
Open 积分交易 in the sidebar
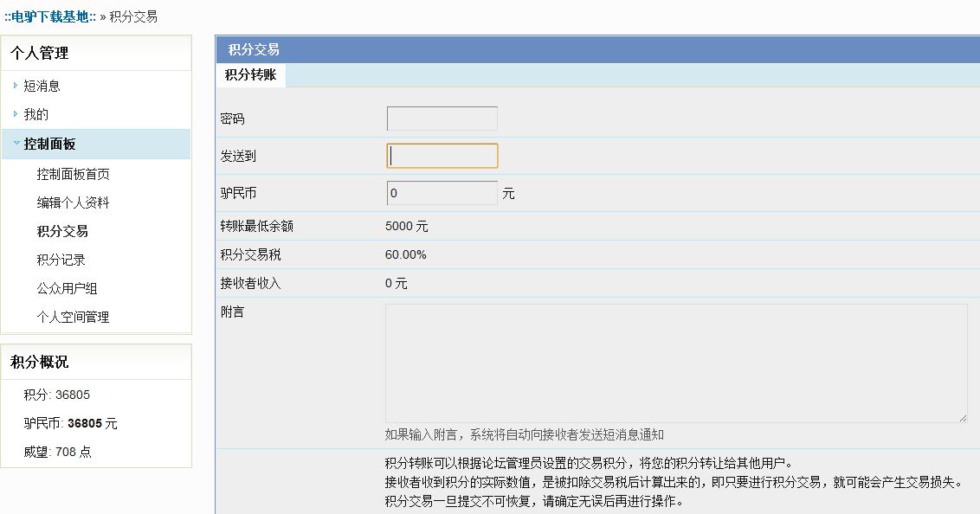click(x=62, y=232)
